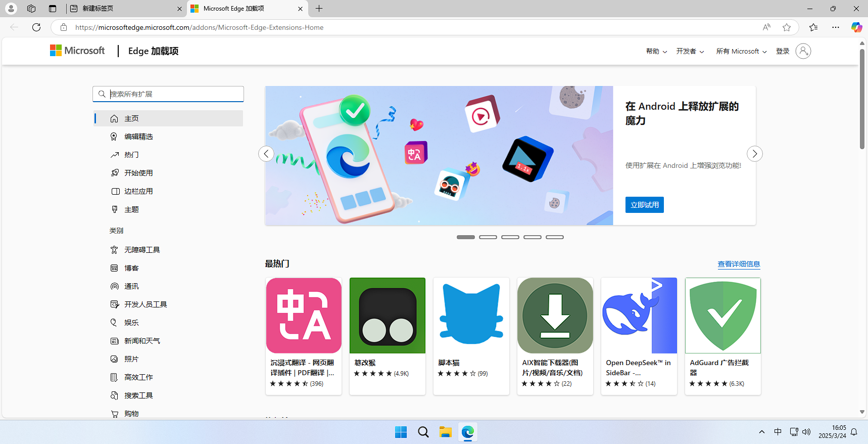This screenshot has width=868, height=444.
Task: Expand the 开发者 dropdown
Action: coord(690,51)
